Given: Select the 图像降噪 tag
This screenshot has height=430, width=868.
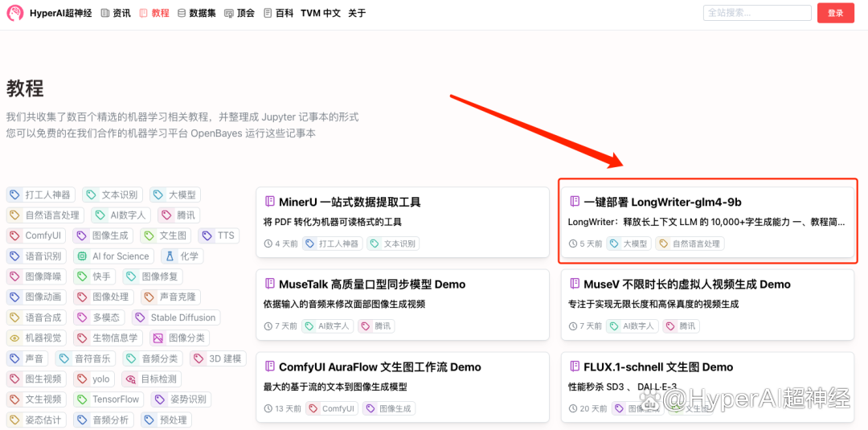Looking at the screenshot, I should pyautogui.click(x=36, y=276).
